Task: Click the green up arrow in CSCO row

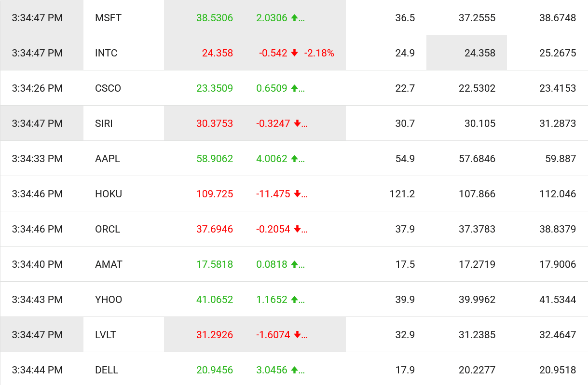Action: click(295, 88)
